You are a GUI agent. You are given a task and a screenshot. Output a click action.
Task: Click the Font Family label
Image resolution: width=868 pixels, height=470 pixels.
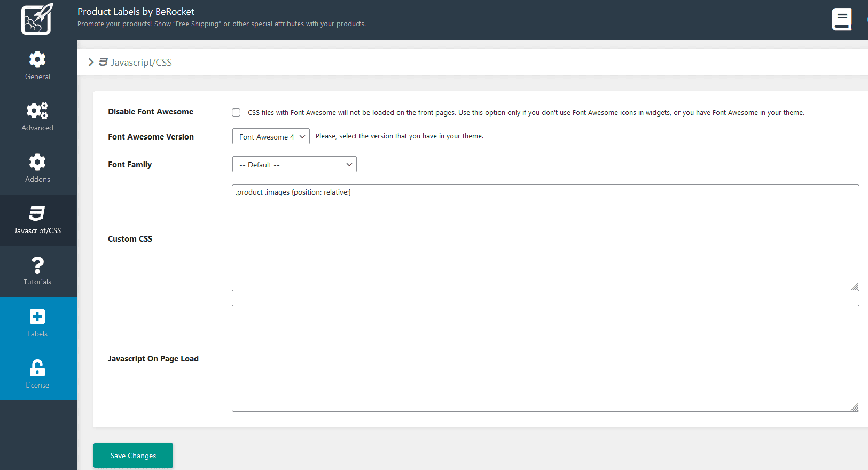130,165
